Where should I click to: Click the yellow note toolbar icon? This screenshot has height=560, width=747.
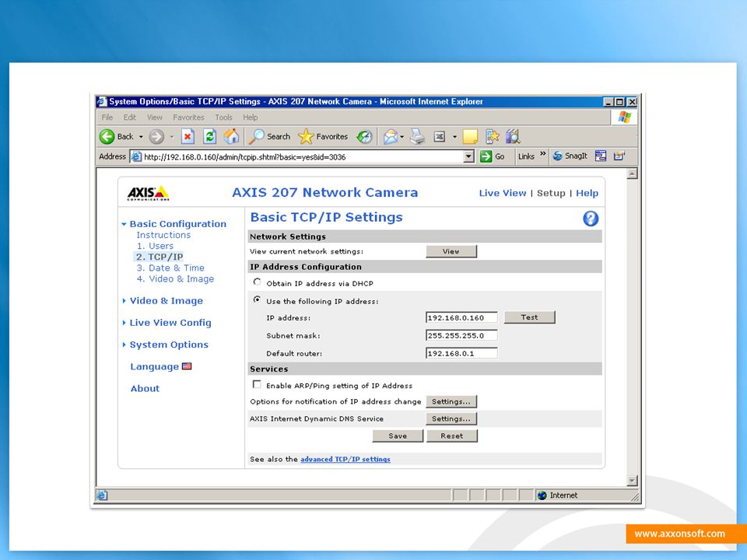point(470,137)
